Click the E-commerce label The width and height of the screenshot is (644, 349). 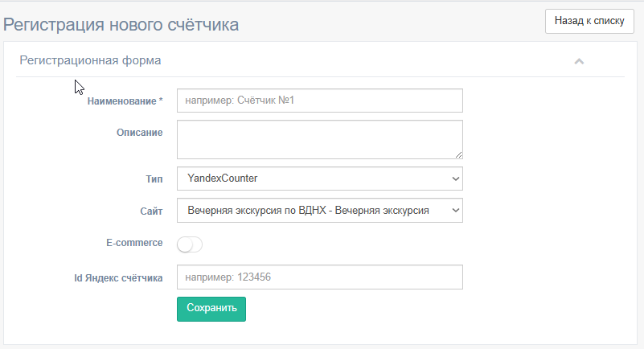tap(134, 243)
